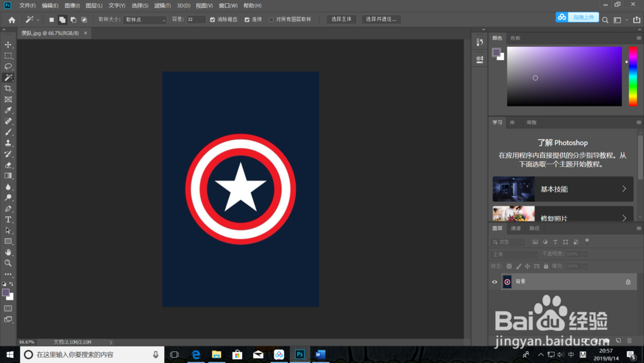The width and height of the screenshot is (644, 363).
Task: Click the 选择并遮住 button
Action: point(381,19)
